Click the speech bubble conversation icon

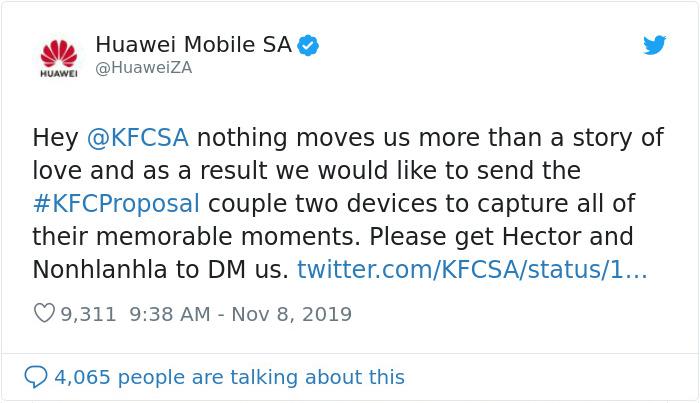pyautogui.click(x=36, y=377)
